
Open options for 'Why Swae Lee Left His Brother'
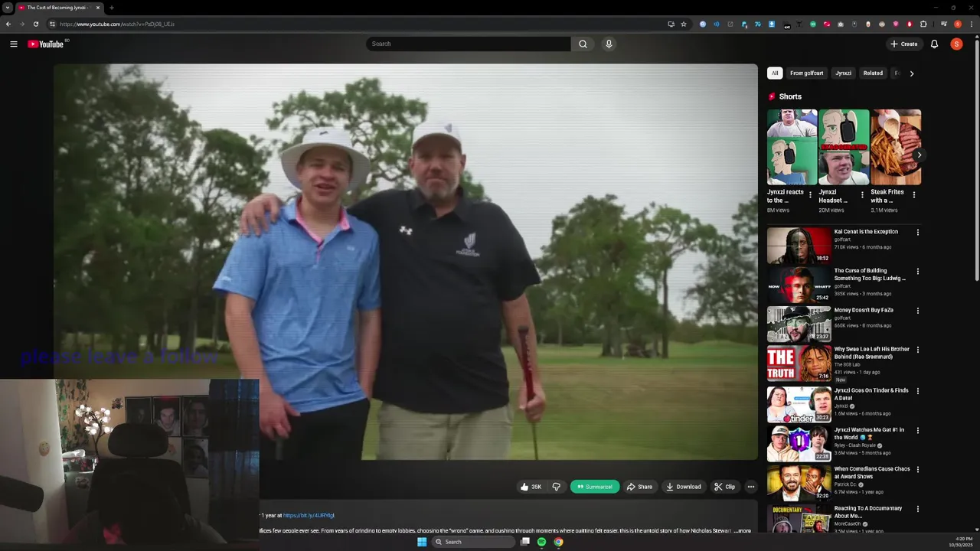[917, 350]
